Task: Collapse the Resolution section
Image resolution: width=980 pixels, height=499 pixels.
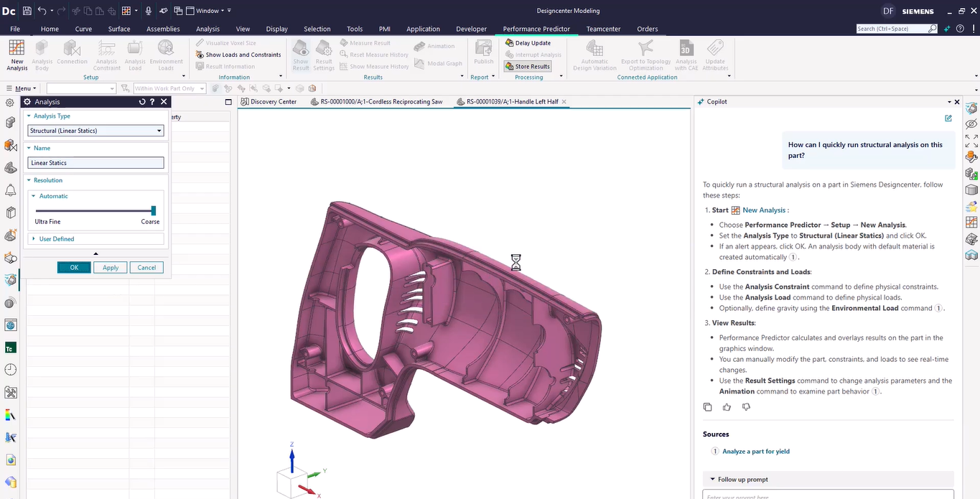Action: (29, 180)
